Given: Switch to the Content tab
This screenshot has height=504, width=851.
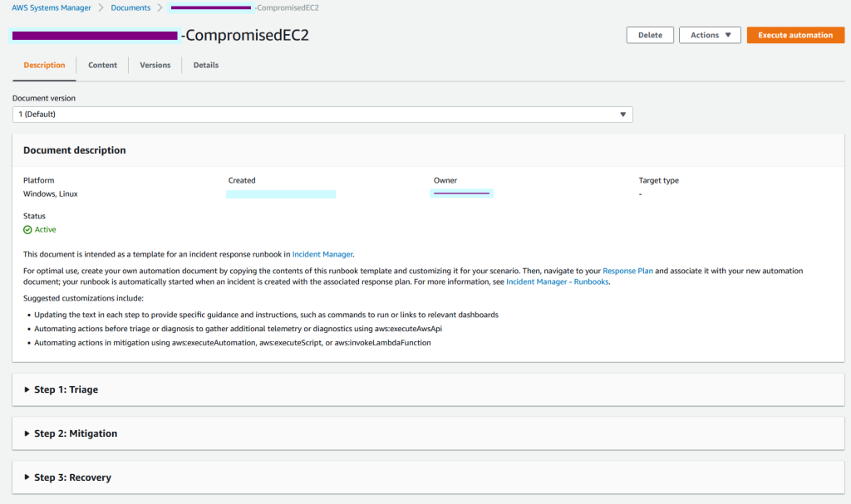Looking at the screenshot, I should point(102,64).
